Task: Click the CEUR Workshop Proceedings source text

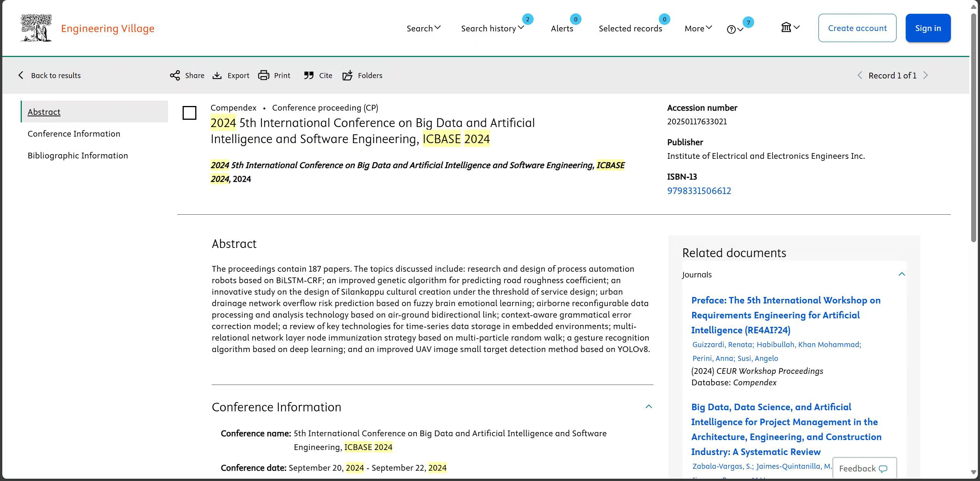Action: pyautogui.click(x=769, y=371)
